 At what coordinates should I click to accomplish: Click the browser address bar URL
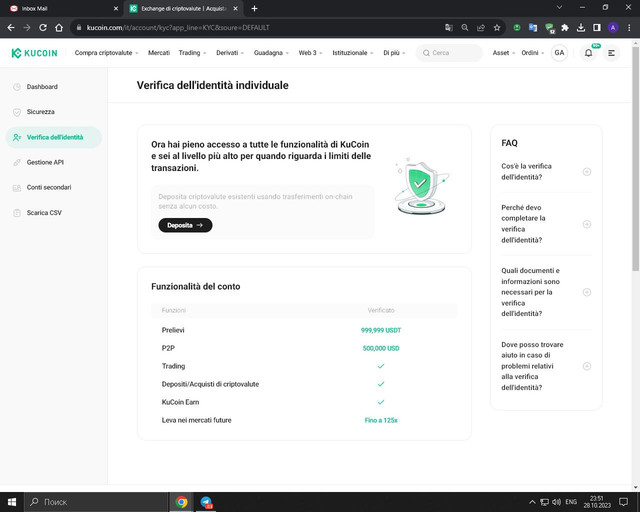coord(178,28)
